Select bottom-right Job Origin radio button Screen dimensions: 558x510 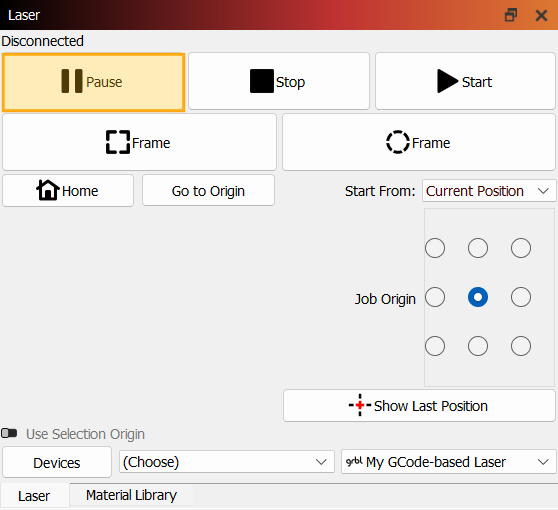(521, 346)
